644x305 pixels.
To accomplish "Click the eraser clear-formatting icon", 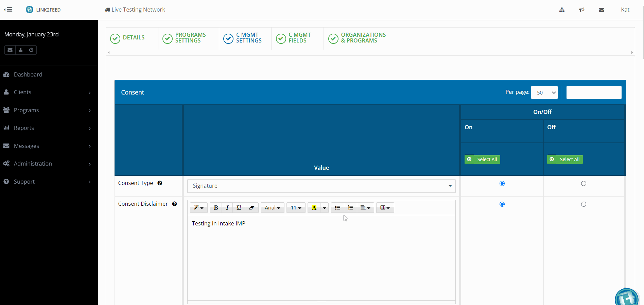I will pyautogui.click(x=251, y=208).
